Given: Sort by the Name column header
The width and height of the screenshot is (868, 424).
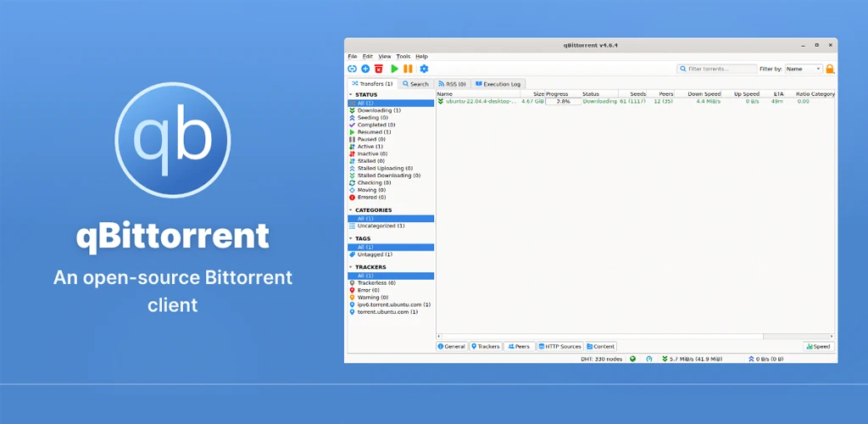Looking at the screenshot, I should pyautogui.click(x=478, y=94).
